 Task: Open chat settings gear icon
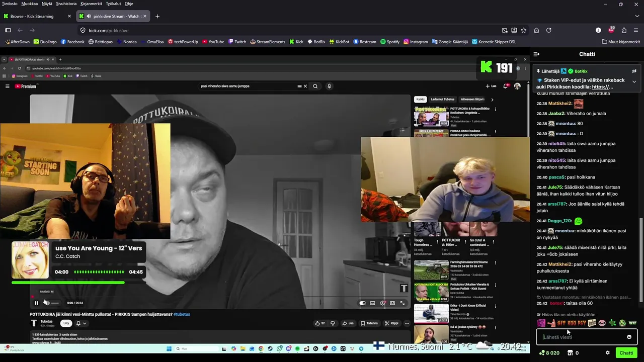coord(607,353)
